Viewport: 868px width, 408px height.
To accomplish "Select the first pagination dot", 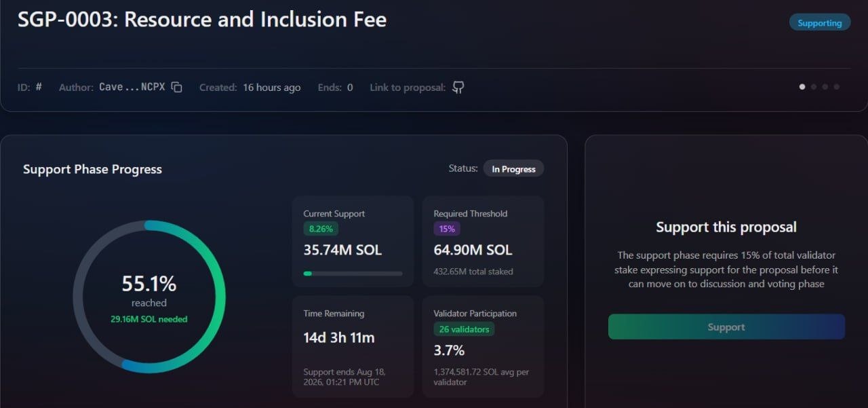I will pyautogui.click(x=803, y=87).
